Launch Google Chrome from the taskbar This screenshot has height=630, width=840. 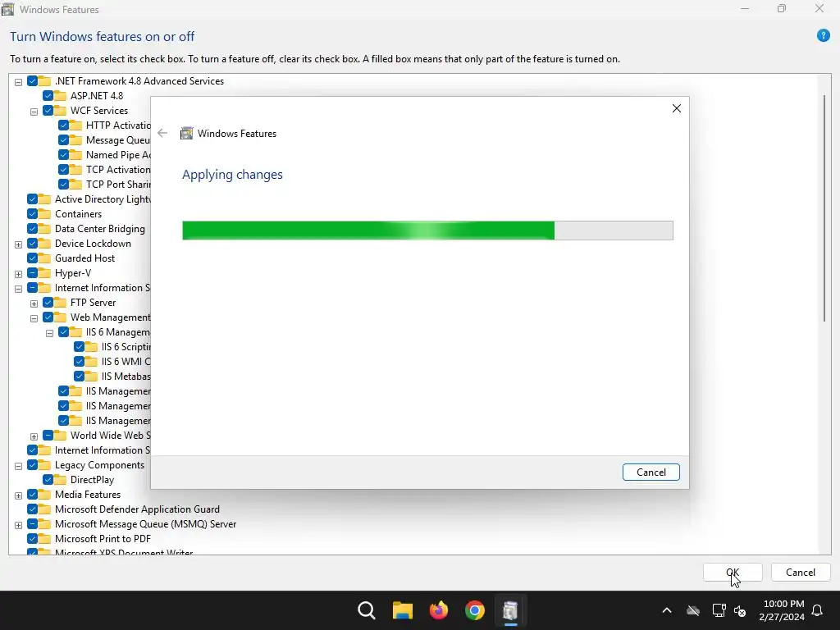pyautogui.click(x=475, y=610)
